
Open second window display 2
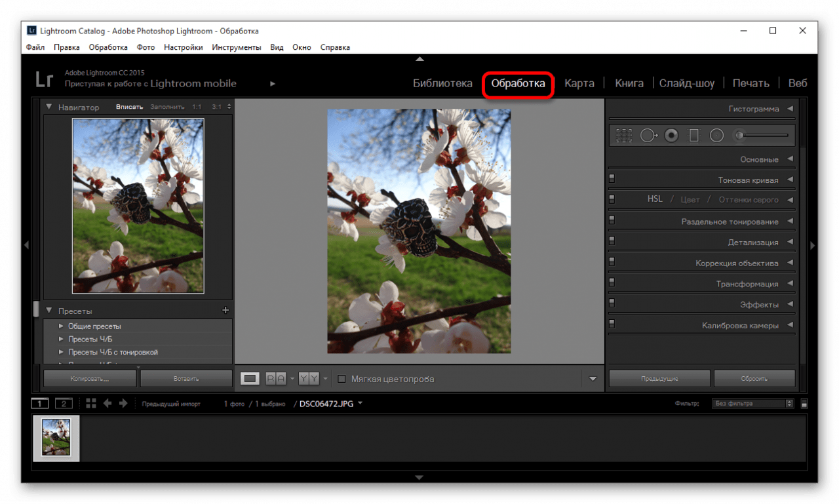click(x=64, y=404)
